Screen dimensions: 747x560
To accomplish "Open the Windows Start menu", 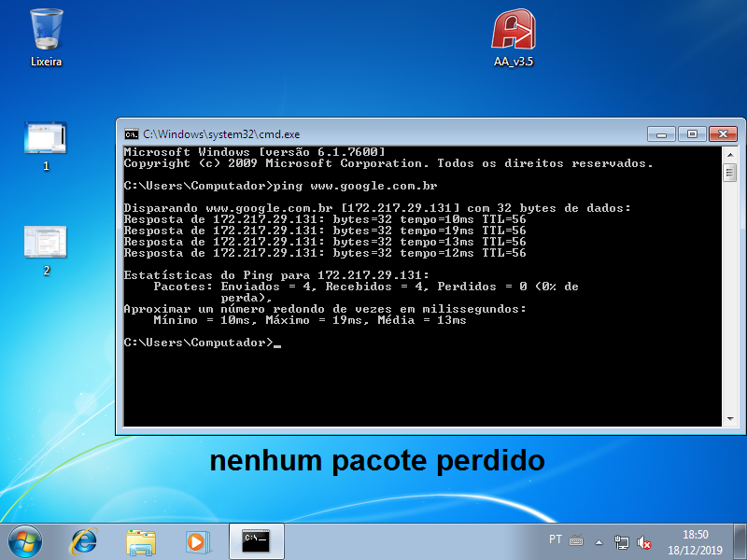I will point(25,542).
